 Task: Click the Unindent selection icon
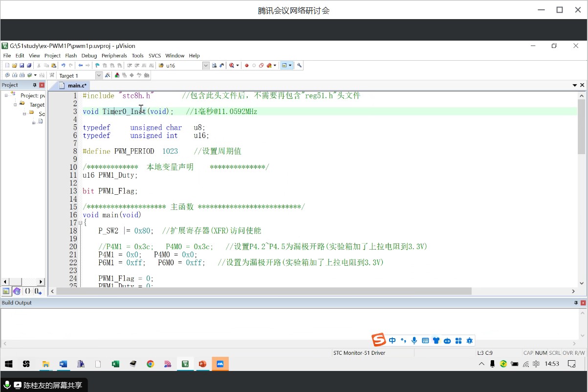[x=137, y=65]
